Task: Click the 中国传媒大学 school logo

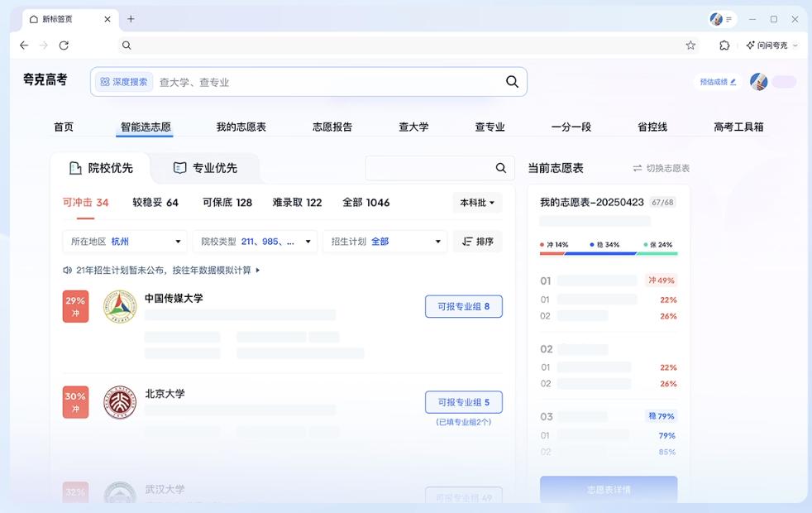Action: [x=119, y=306]
